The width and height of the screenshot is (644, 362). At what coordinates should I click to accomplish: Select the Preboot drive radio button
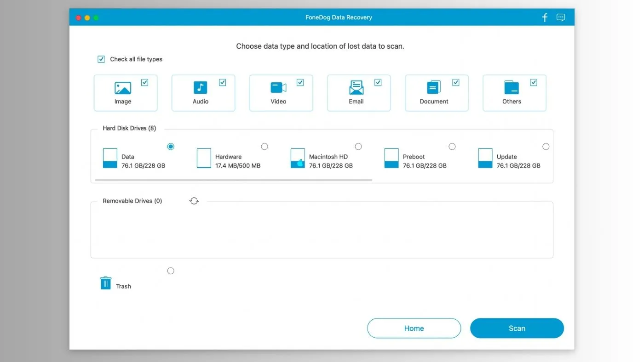tap(452, 147)
